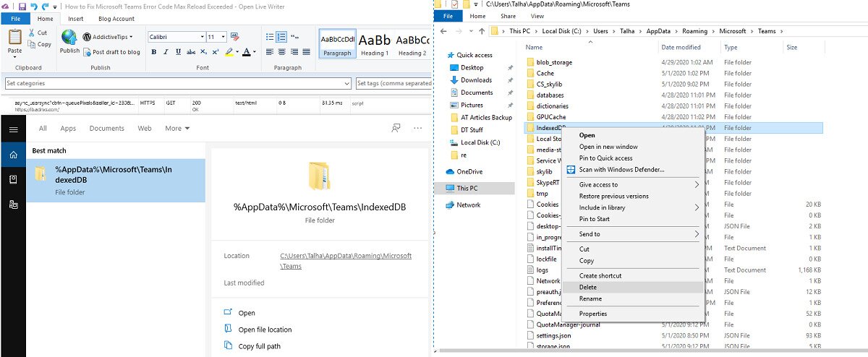The image size is (868, 357).
Task: Toggle subscript formatting
Action: click(203, 52)
